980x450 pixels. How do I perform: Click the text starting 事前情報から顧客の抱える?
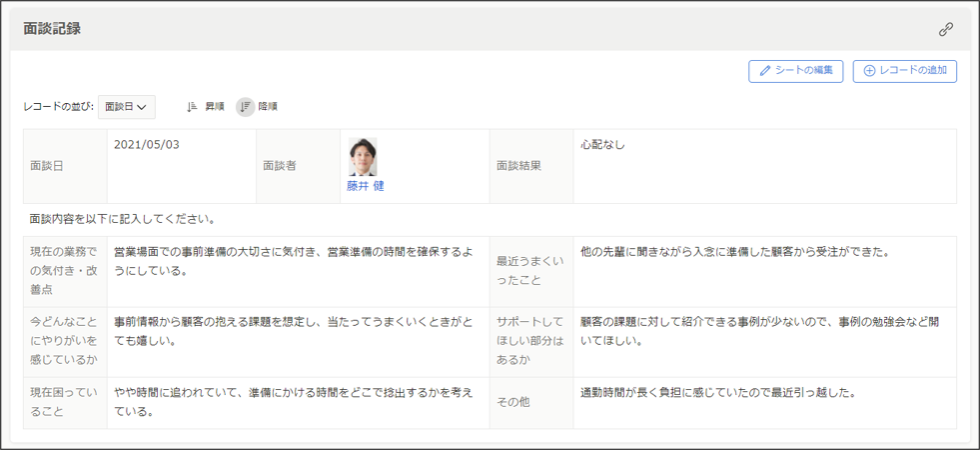tap(294, 332)
